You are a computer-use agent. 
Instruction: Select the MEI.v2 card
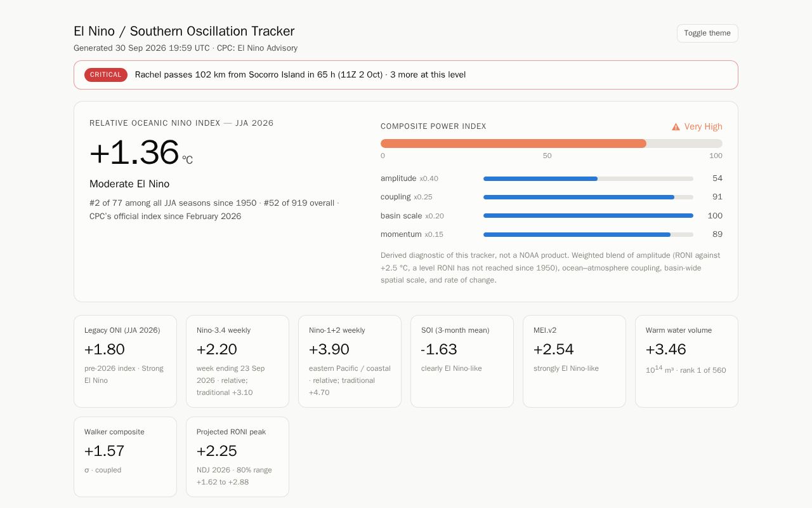click(574, 361)
